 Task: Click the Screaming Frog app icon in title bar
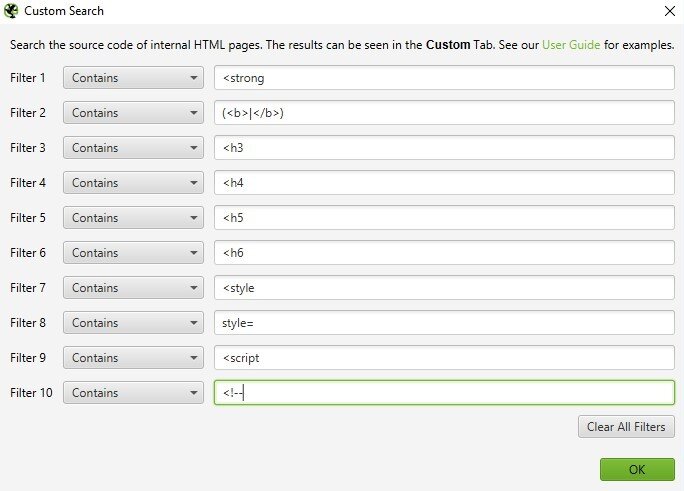point(11,11)
